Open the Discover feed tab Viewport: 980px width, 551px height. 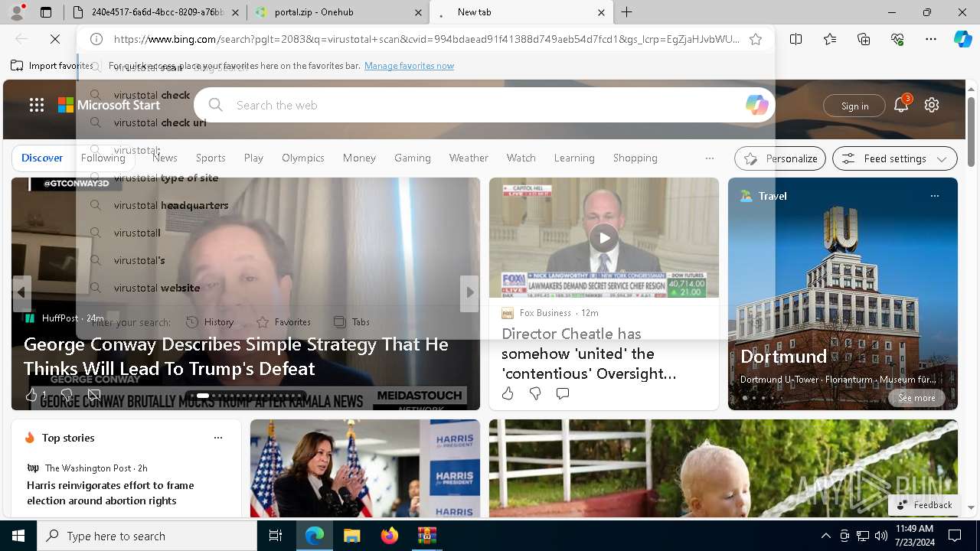[42, 158]
